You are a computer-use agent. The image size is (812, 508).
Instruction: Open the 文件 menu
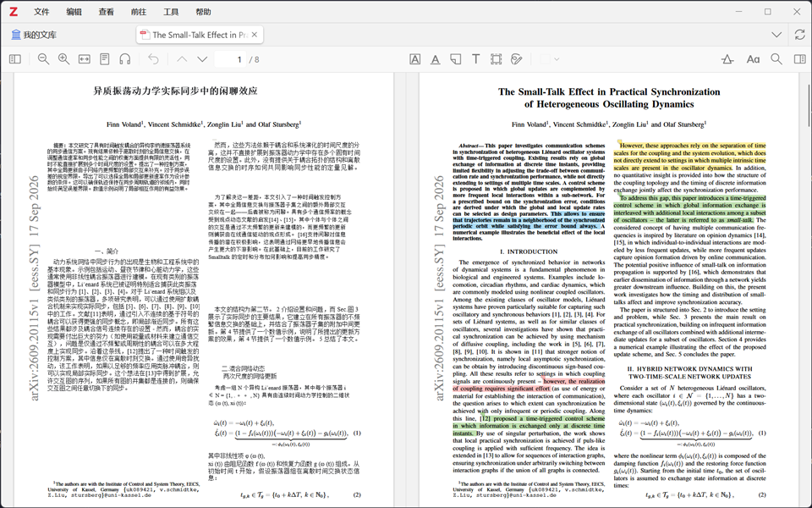point(41,12)
